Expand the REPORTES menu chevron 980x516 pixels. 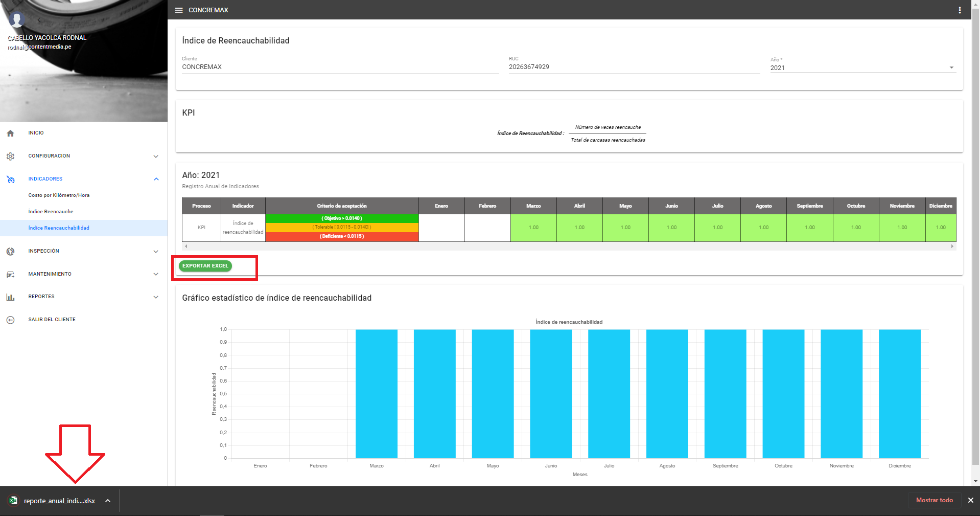(x=156, y=297)
